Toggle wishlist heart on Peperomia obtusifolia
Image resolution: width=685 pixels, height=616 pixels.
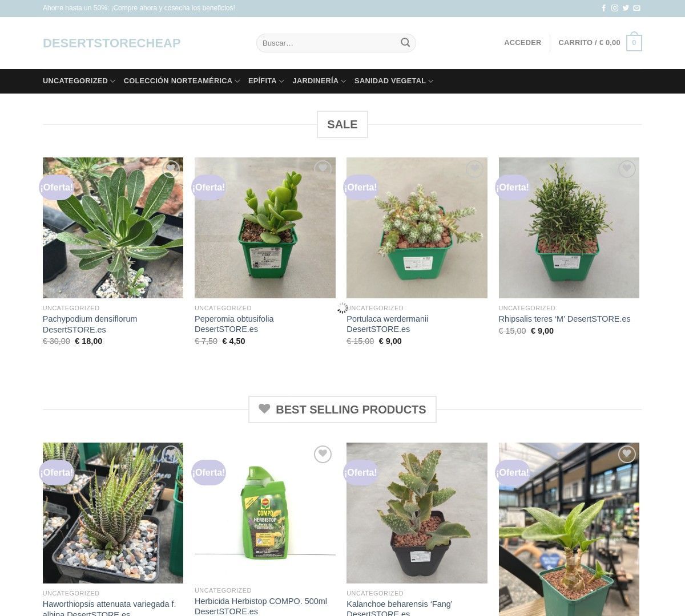pyautogui.click(x=323, y=169)
